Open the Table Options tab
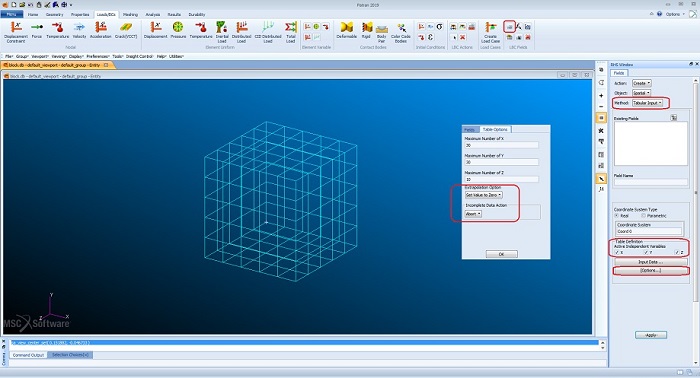The image size is (700, 378). point(495,129)
